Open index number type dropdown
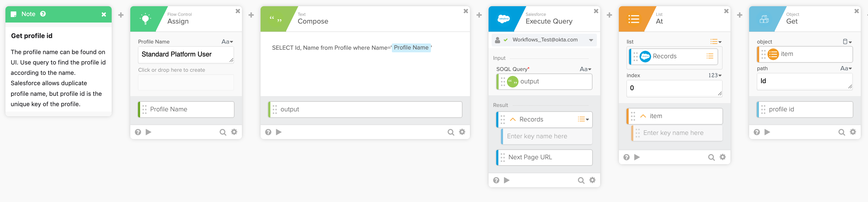Screen dimensions: 868x202 pyautogui.click(x=715, y=76)
